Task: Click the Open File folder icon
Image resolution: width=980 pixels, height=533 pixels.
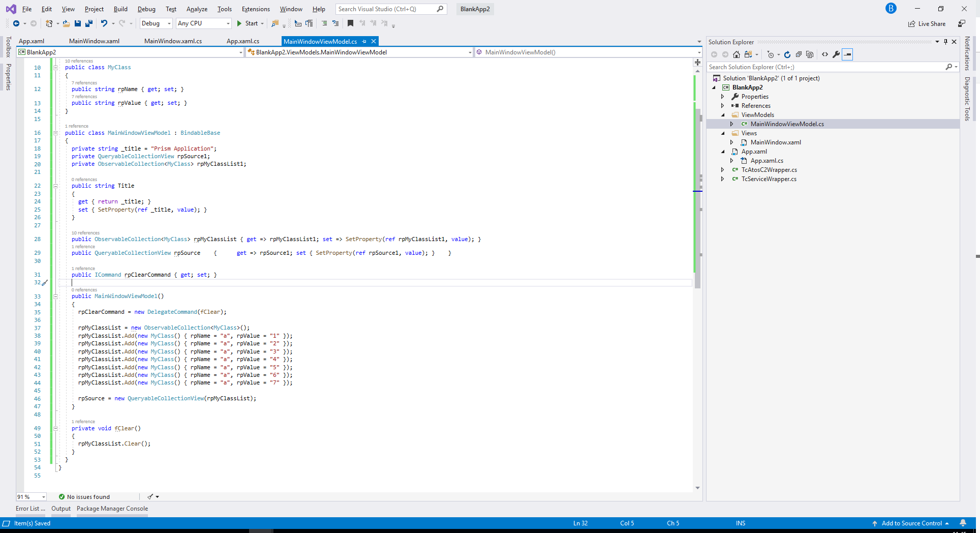Action: coord(66,23)
